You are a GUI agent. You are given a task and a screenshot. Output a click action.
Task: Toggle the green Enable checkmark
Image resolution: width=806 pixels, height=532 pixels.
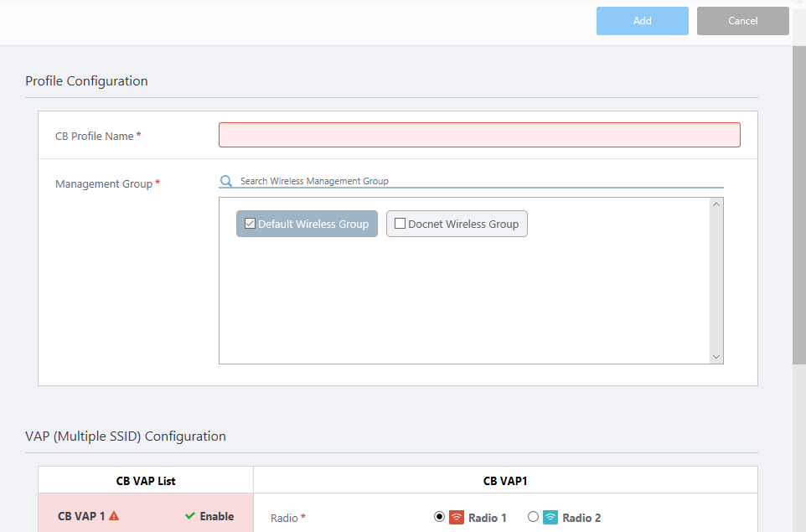click(x=190, y=516)
